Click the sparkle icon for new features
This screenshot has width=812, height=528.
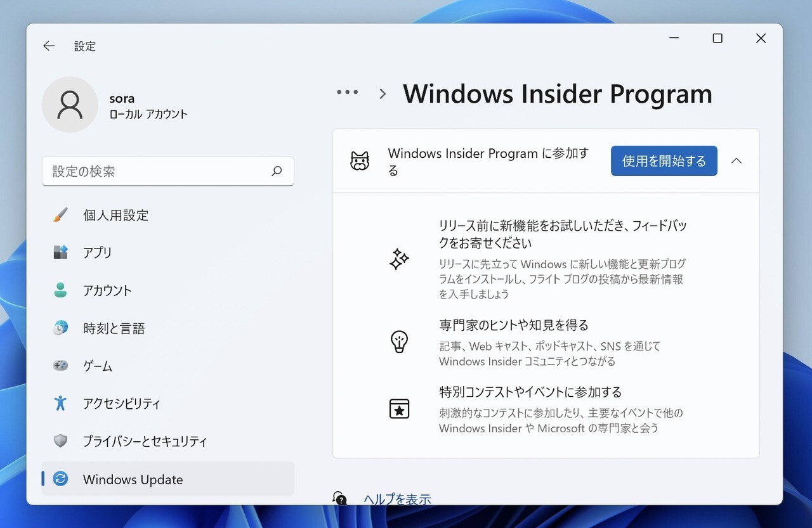(x=399, y=259)
